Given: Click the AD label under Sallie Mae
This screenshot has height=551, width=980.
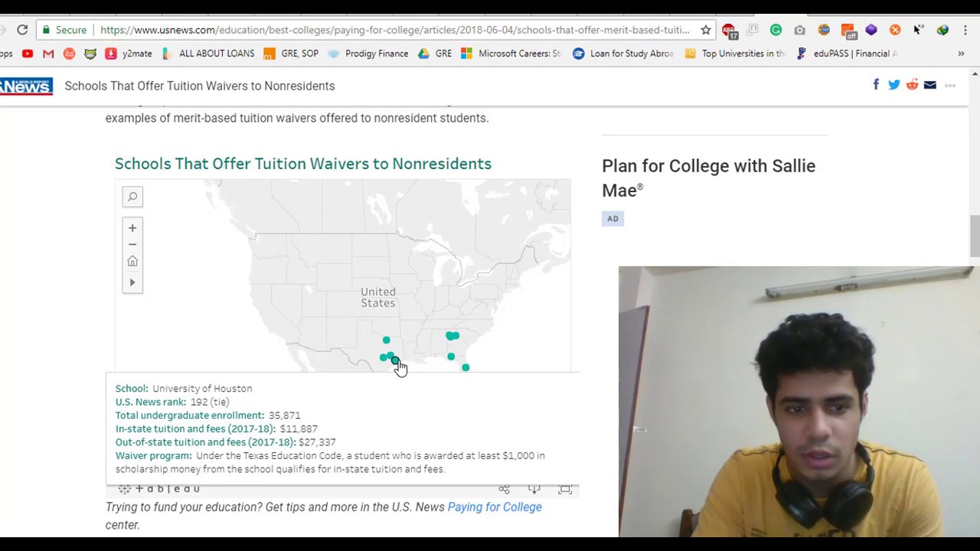Looking at the screenshot, I should coord(613,219).
